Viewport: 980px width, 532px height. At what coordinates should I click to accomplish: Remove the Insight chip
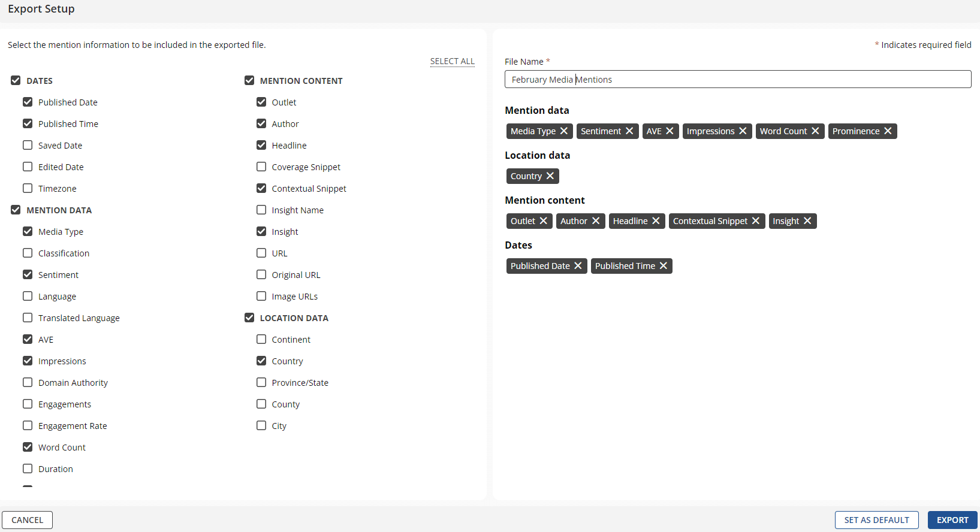(x=807, y=221)
